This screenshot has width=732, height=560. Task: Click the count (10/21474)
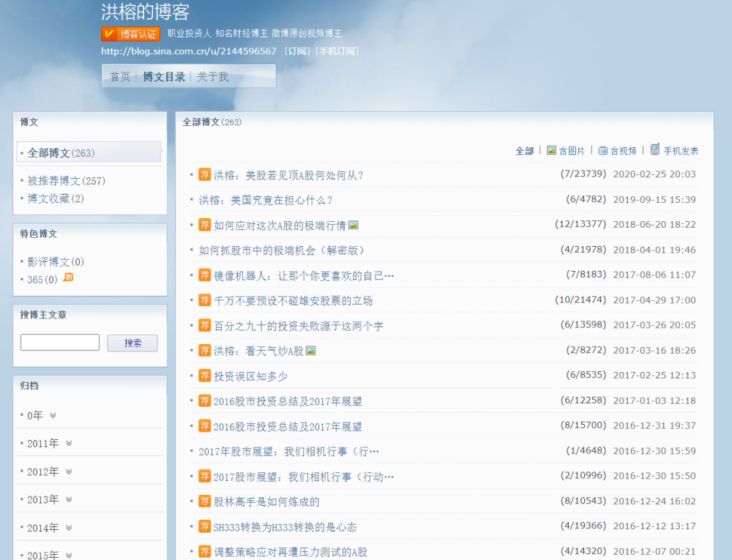pos(580,299)
